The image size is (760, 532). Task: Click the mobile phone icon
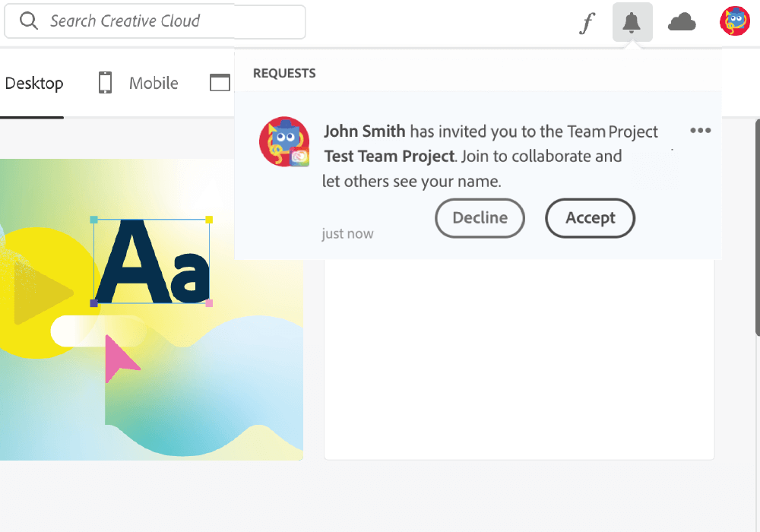click(x=106, y=83)
